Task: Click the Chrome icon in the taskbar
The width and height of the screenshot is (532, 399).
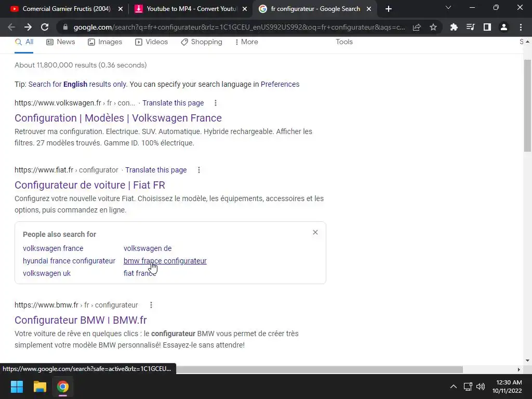Action: coord(62,387)
